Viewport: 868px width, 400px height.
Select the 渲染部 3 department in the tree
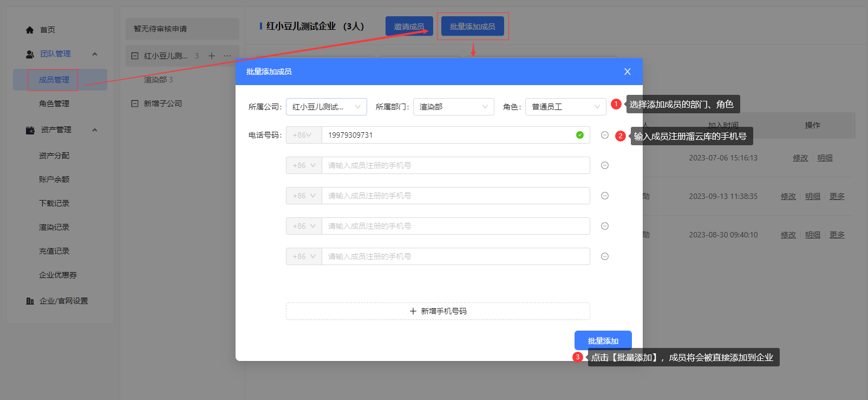[x=158, y=80]
